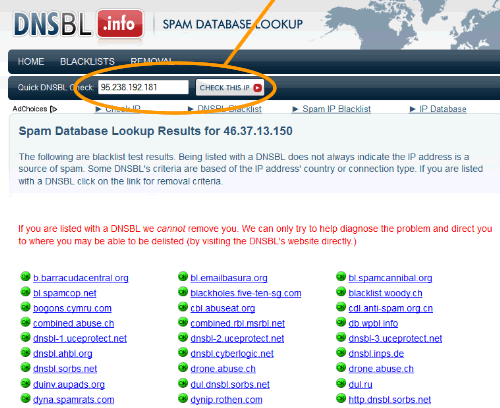Open the dnsbl.sorbs.net link
The image size is (500, 408).
(65, 369)
